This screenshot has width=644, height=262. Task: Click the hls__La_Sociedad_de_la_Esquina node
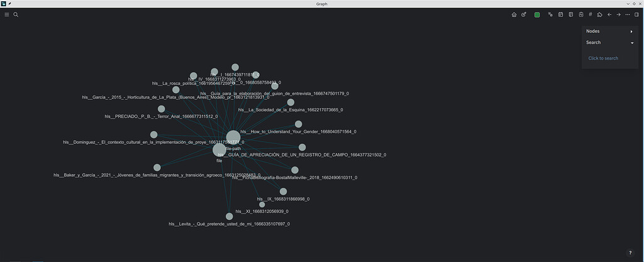click(x=291, y=102)
